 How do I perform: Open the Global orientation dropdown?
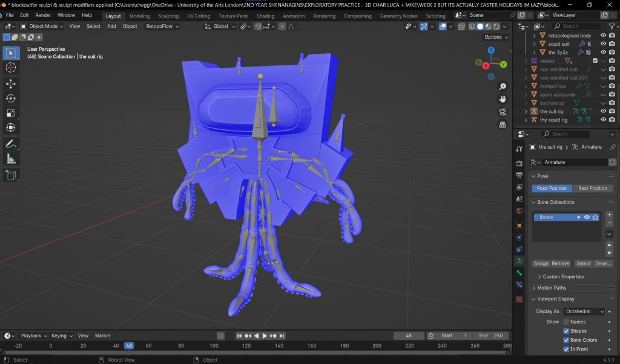point(220,27)
